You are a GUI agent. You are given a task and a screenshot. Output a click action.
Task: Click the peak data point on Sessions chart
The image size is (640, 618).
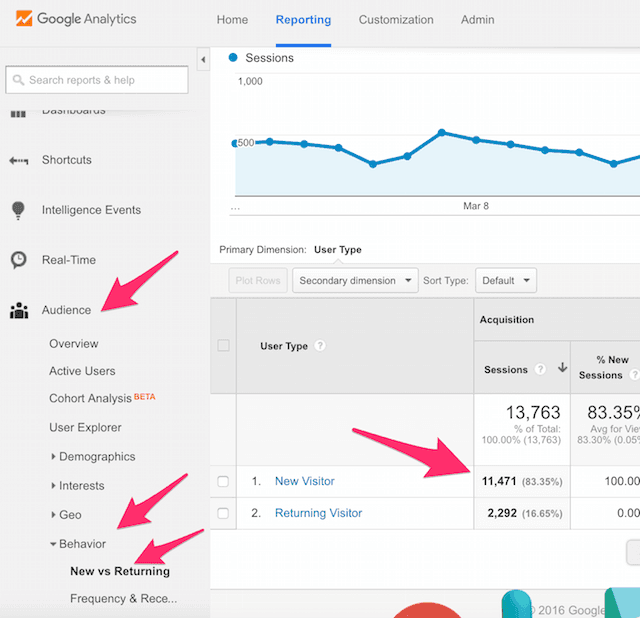[441, 132]
